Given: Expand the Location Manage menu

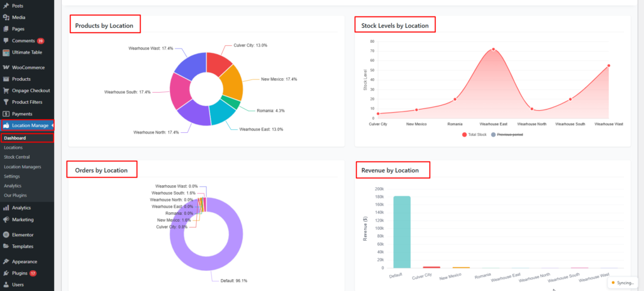Looking at the screenshot, I should pos(31,125).
